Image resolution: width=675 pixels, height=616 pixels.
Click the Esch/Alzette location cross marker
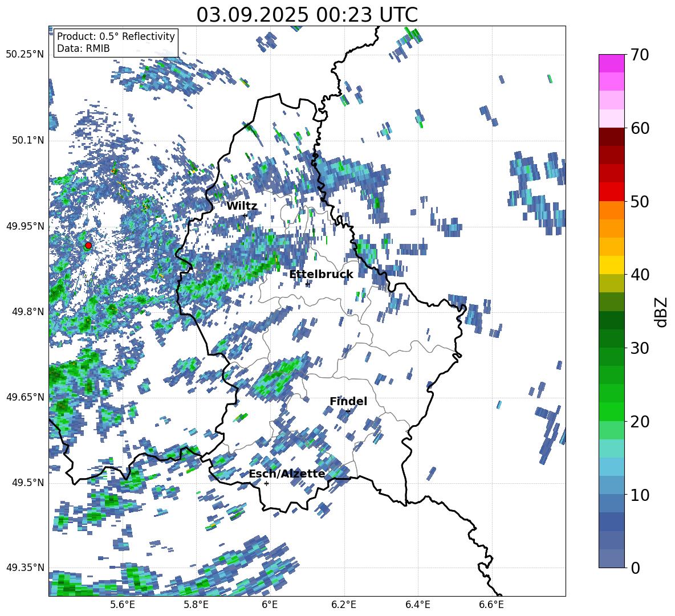coord(266,483)
